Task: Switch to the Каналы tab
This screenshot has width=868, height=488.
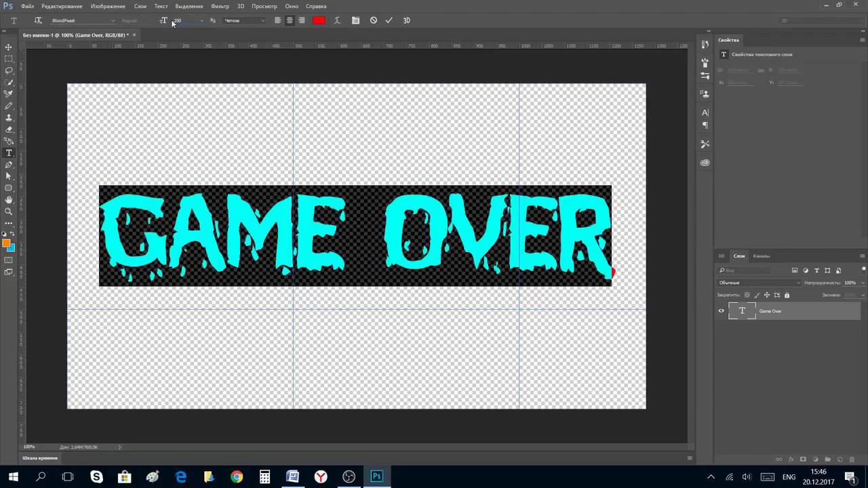Action: tap(762, 256)
